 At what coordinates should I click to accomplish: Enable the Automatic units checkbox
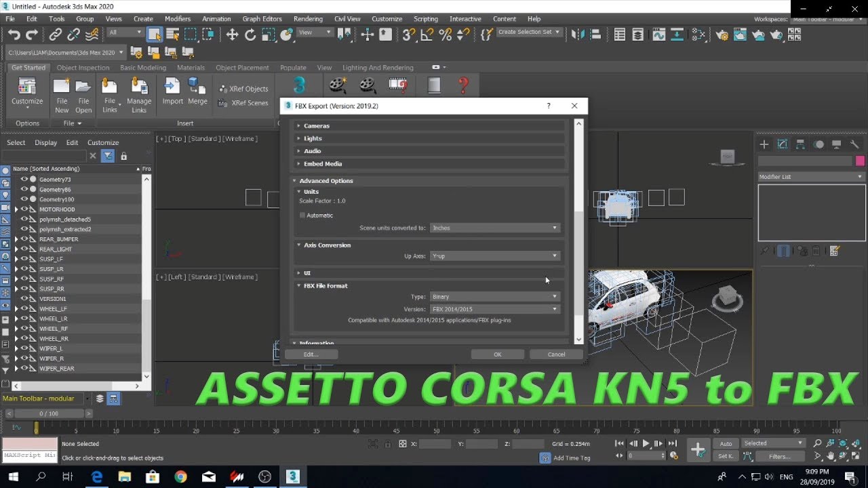tap(302, 215)
